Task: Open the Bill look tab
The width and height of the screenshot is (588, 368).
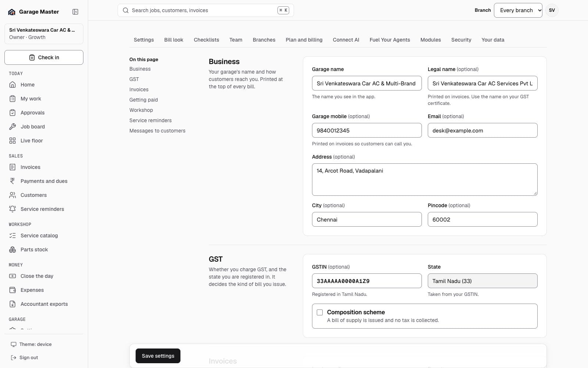Action: 174,40
